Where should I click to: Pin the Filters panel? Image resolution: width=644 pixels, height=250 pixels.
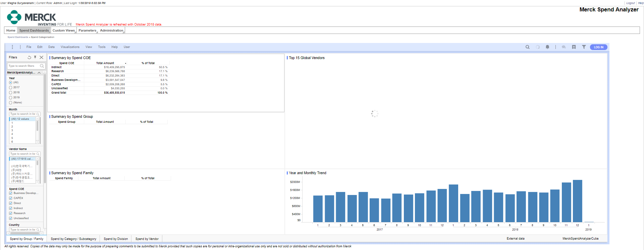pyautogui.click(x=35, y=57)
